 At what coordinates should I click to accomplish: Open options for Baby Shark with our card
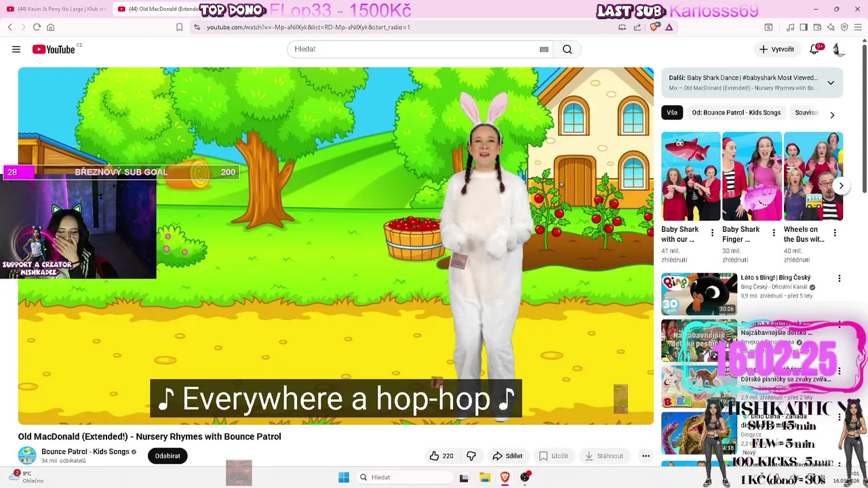click(712, 233)
